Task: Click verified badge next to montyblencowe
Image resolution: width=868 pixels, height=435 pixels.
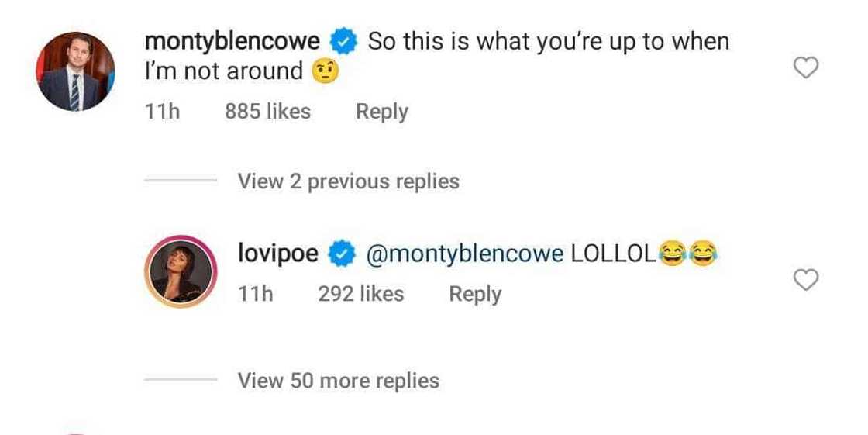Action: (x=343, y=42)
